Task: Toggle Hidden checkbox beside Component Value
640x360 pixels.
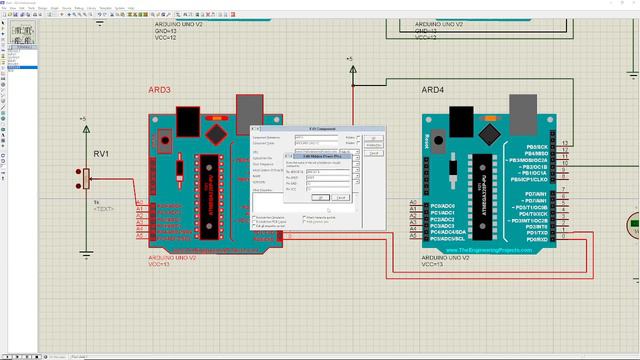Action: pos(358,143)
